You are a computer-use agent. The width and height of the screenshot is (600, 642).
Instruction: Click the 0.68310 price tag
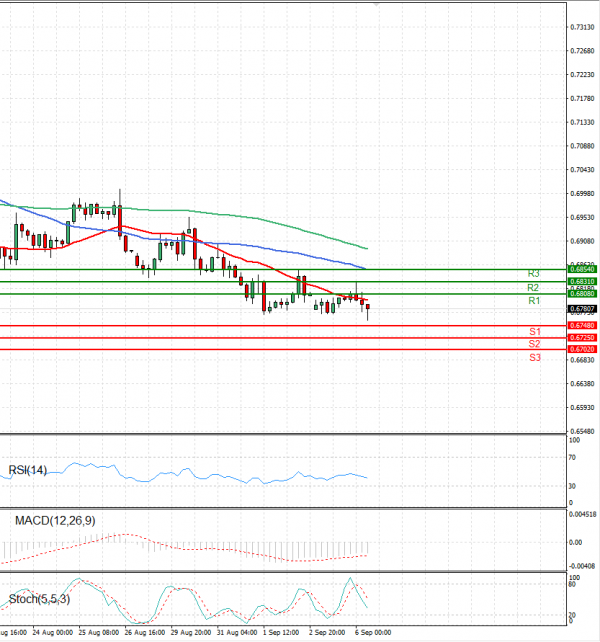point(582,282)
